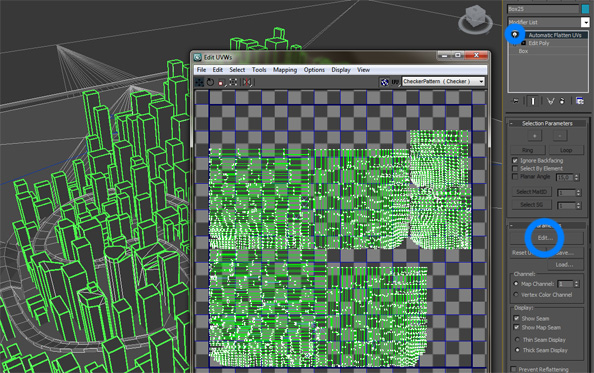
Task: Toggle Show Seam checkbox
Action: (516, 318)
